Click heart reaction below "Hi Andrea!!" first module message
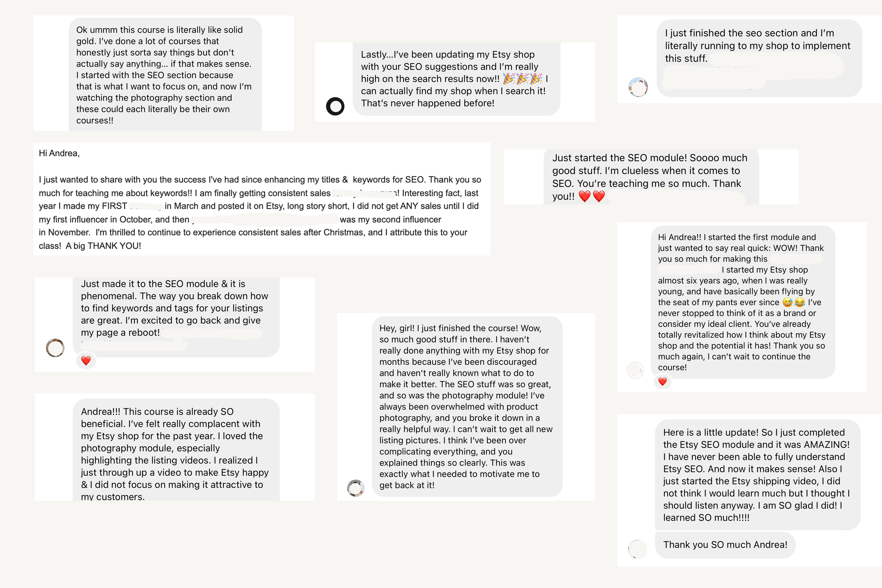Image resolution: width=882 pixels, height=588 pixels. click(662, 382)
